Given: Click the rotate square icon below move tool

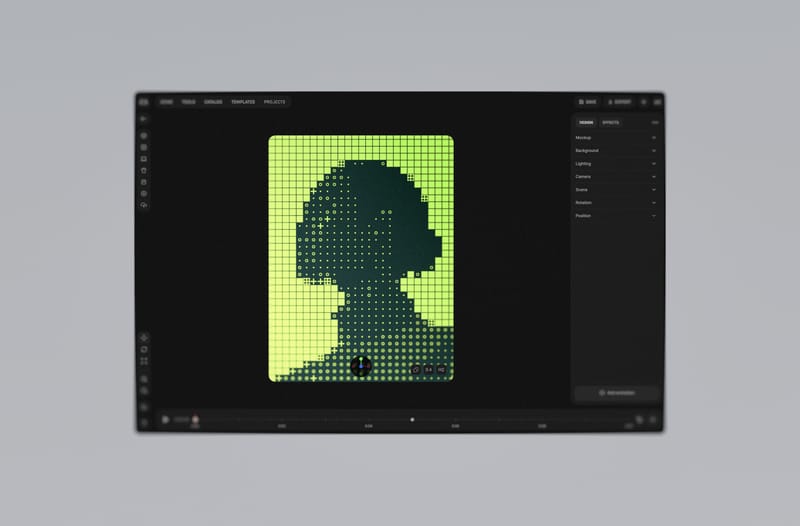Looking at the screenshot, I should point(144,349).
